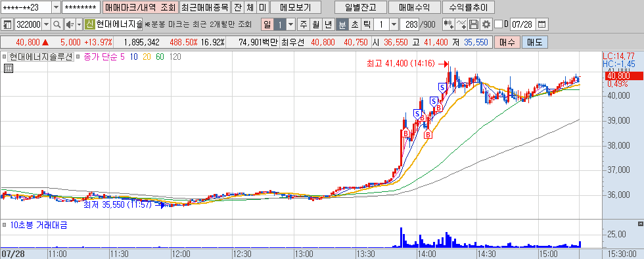Click the 종가 단순 legend text

point(101,57)
